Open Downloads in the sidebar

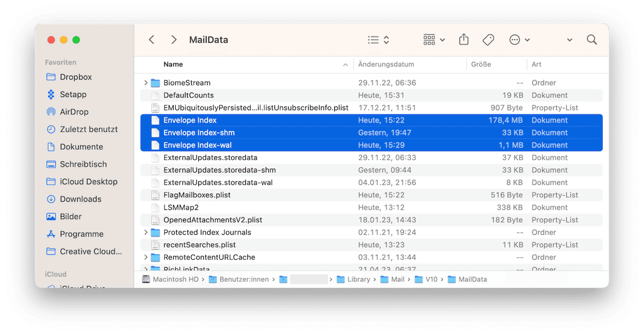tap(80, 199)
